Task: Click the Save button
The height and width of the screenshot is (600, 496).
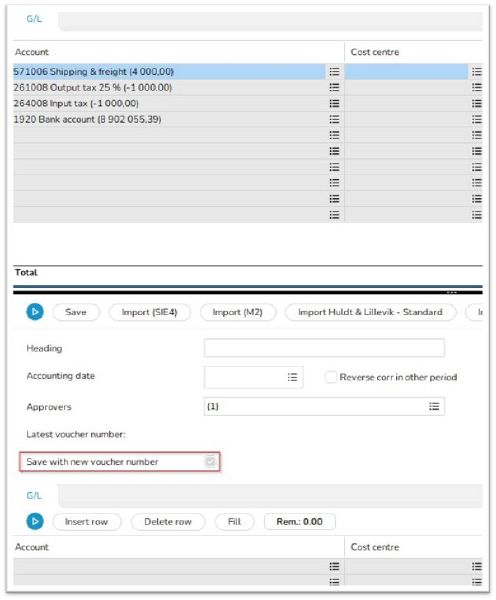Action: tap(76, 312)
